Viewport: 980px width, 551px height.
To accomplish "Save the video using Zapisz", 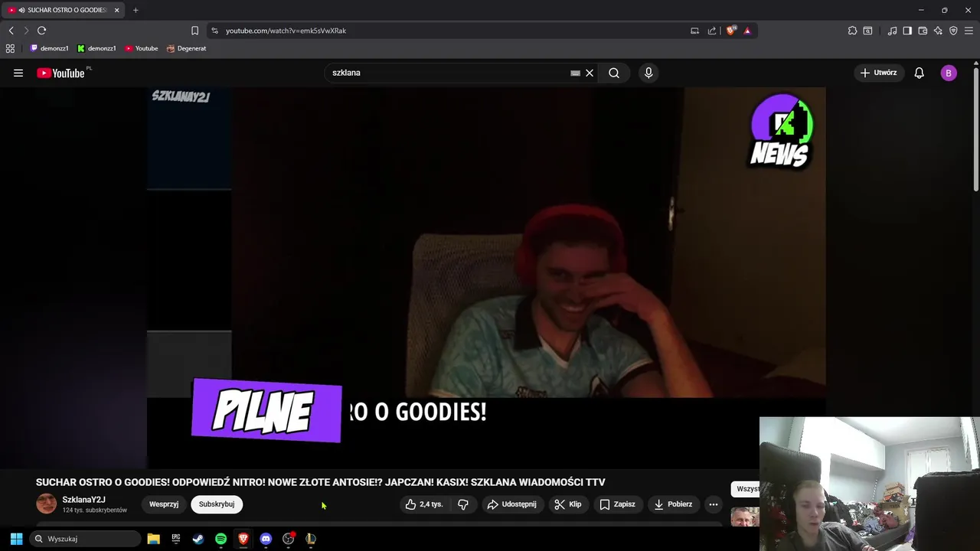I will click(x=618, y=504).
